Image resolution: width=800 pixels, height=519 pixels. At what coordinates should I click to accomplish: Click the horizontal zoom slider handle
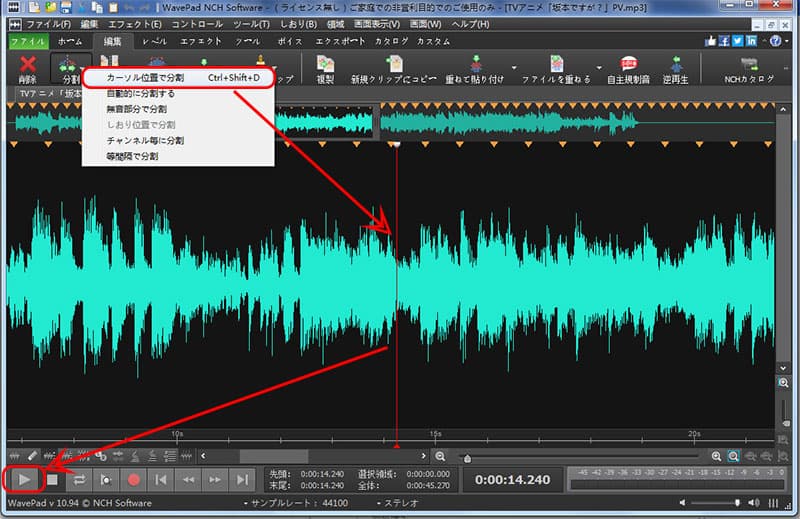pyautogui.click(x=467, y=458)
